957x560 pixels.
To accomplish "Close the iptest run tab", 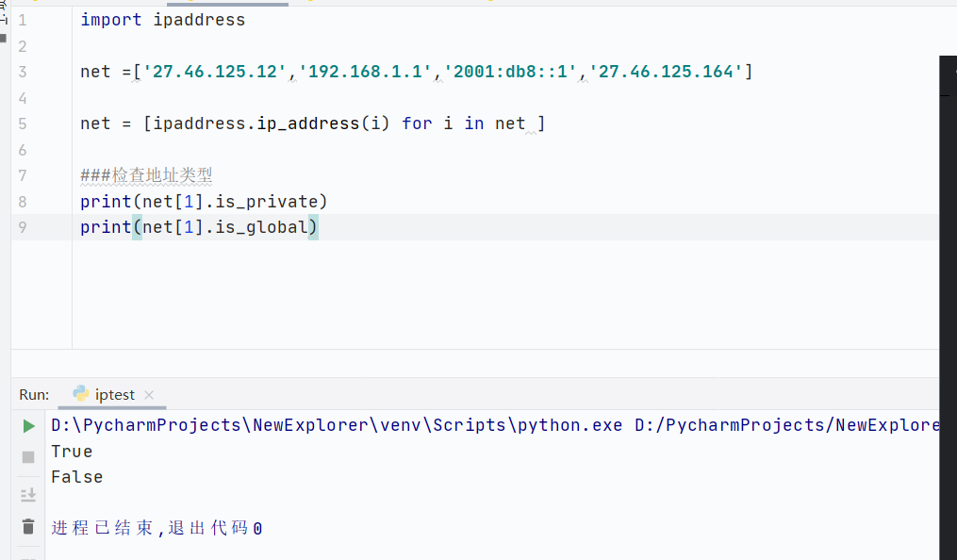I will pos(149,395).
